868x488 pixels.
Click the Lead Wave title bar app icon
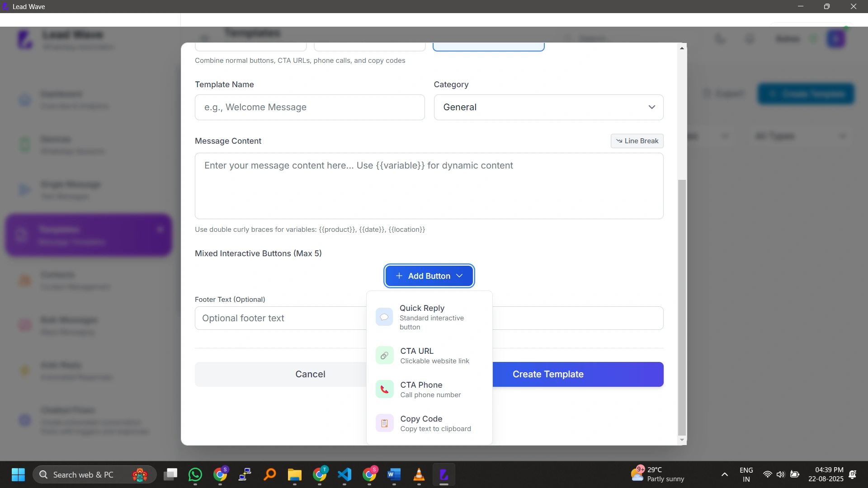coord(5,6)
